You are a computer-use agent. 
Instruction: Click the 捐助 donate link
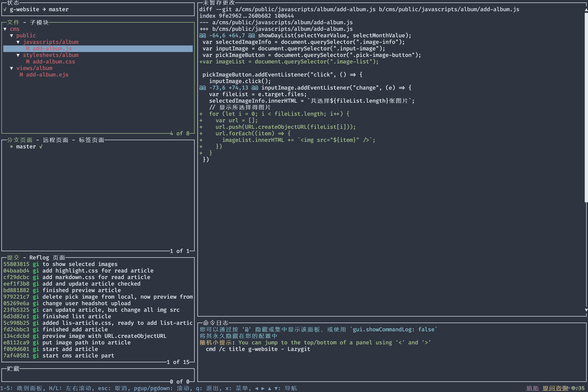point(532,388)
